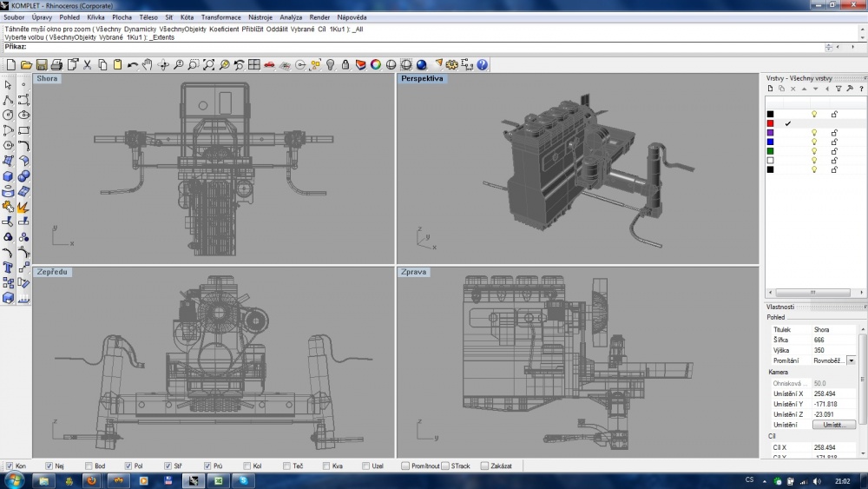
Task: Click the Perspektiva viewport title
Action: click(x=422, y=79)
